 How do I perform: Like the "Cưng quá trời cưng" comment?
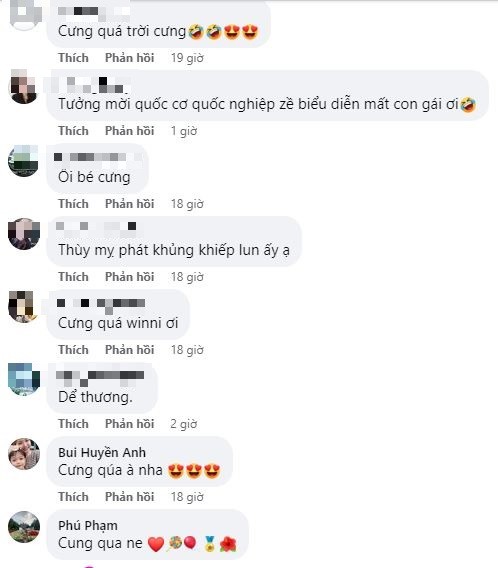[73, 58]
